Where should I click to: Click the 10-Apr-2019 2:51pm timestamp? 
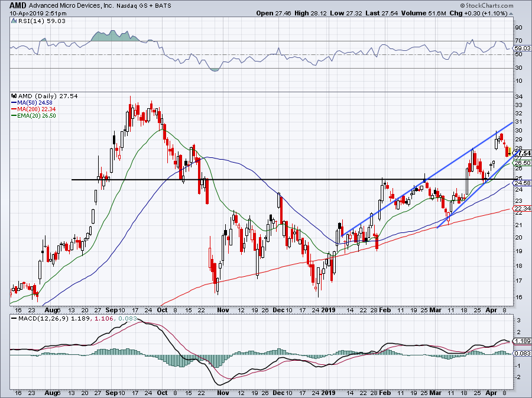pos(38,14)
